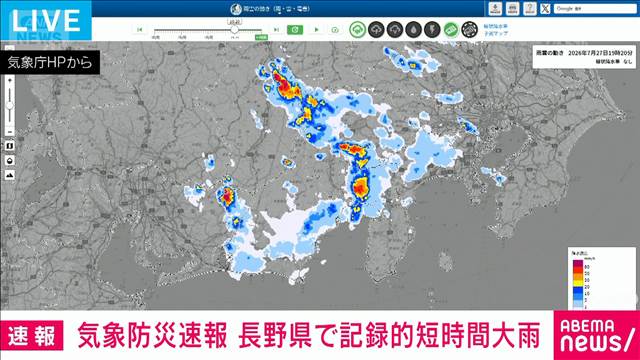Open the 線状降水帯 link
This screenshot has width=640, height=360.
(x=496, y=27)
